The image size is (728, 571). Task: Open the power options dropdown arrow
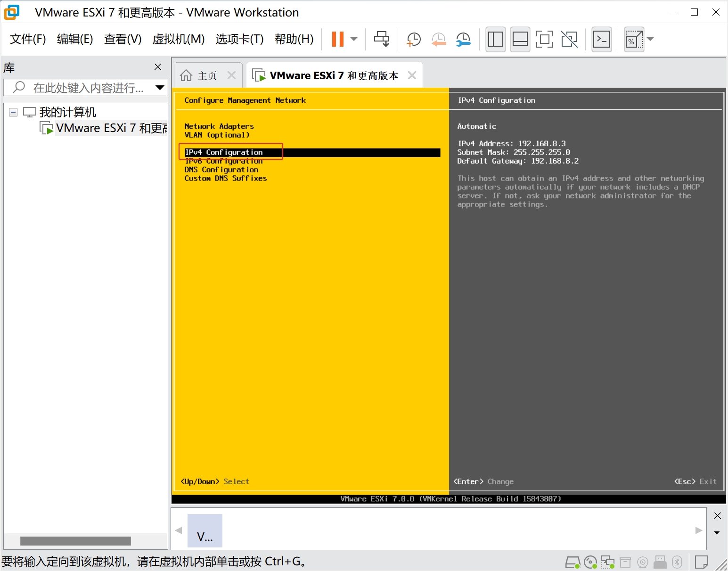point(354,39)
